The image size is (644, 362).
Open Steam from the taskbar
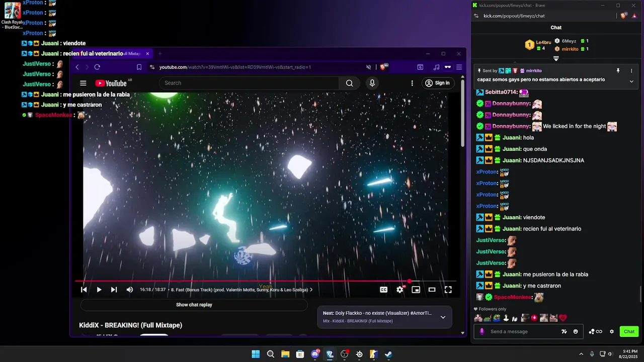[x=389, y=354]
